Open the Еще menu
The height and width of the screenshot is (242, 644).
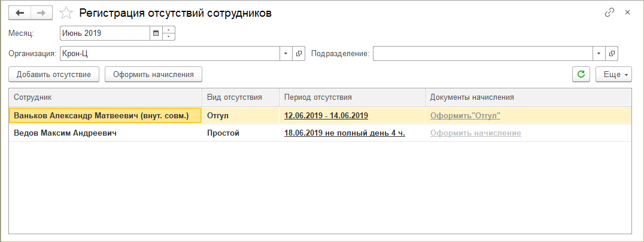coord(613,74)
